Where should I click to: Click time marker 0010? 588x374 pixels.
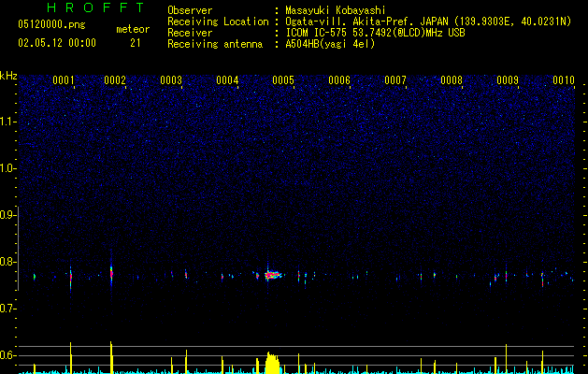click(564, 80)
